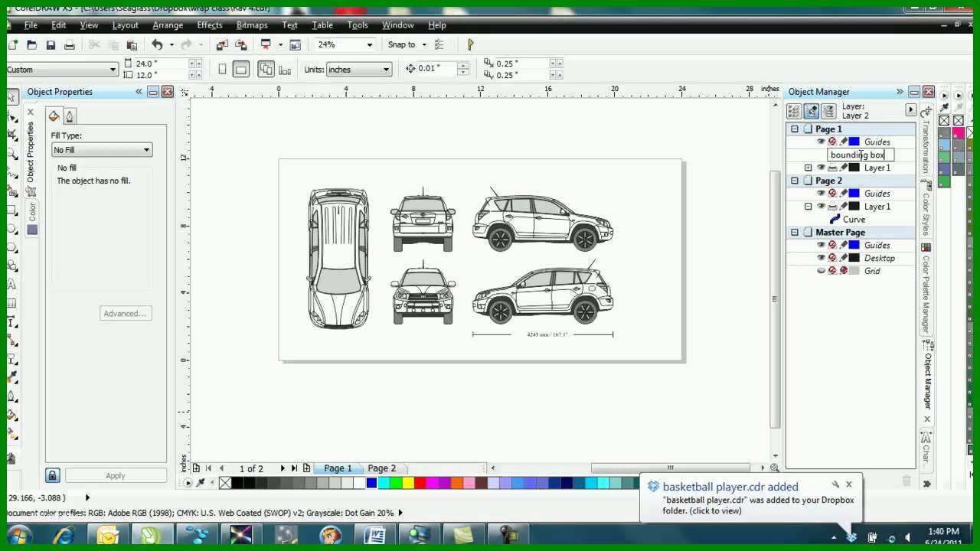Screen dimensions: 980x551
Task: Open the Application Launcher icon
Action: click(x=266, y=45)
